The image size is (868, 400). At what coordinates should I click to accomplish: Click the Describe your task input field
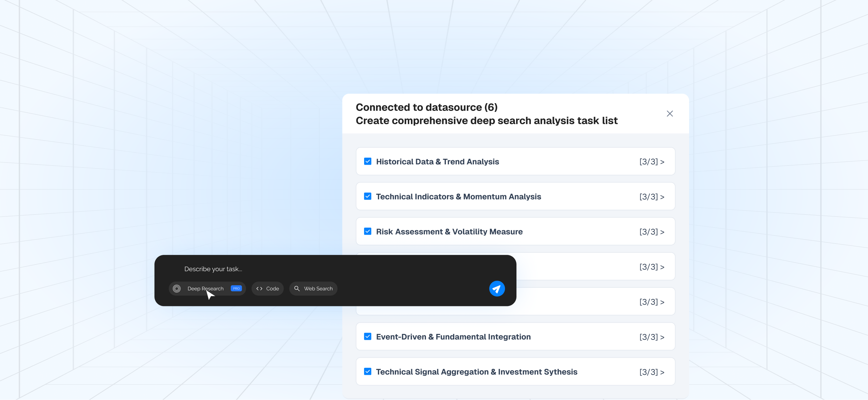[314, 269]
